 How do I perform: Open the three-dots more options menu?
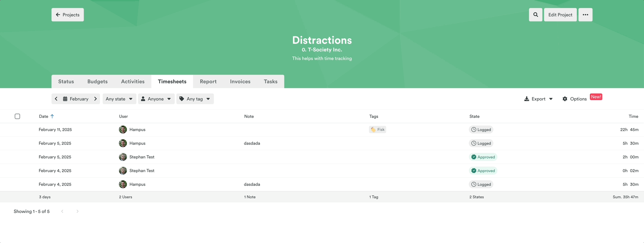coord(585,15)
